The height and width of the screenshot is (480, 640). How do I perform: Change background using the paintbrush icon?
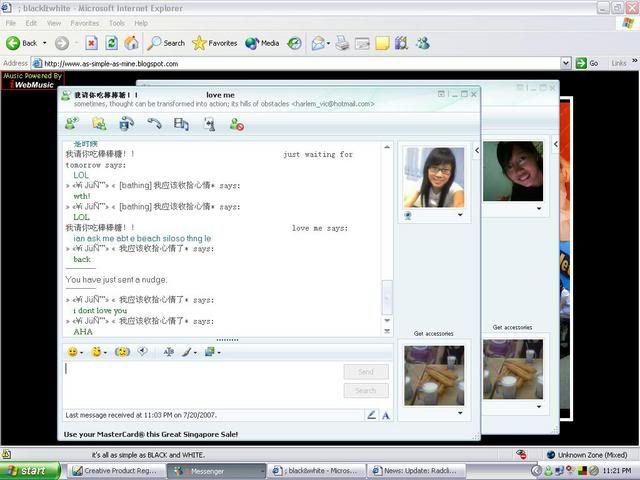(187, 352)
